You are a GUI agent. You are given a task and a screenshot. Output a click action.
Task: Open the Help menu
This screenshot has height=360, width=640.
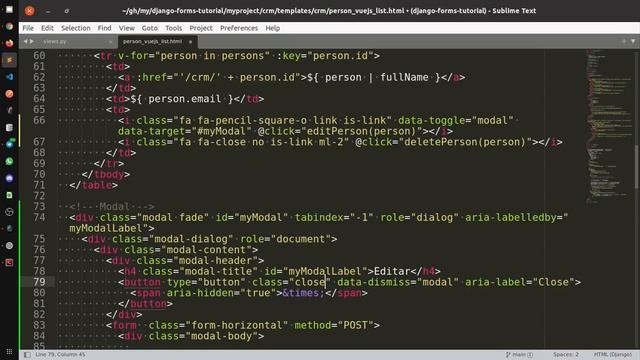[273, 28]
